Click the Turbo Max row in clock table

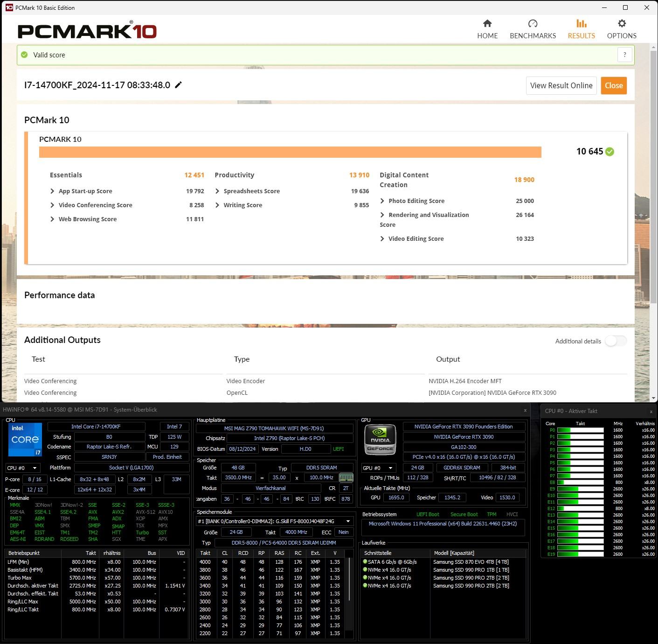(x=97, y=578)
